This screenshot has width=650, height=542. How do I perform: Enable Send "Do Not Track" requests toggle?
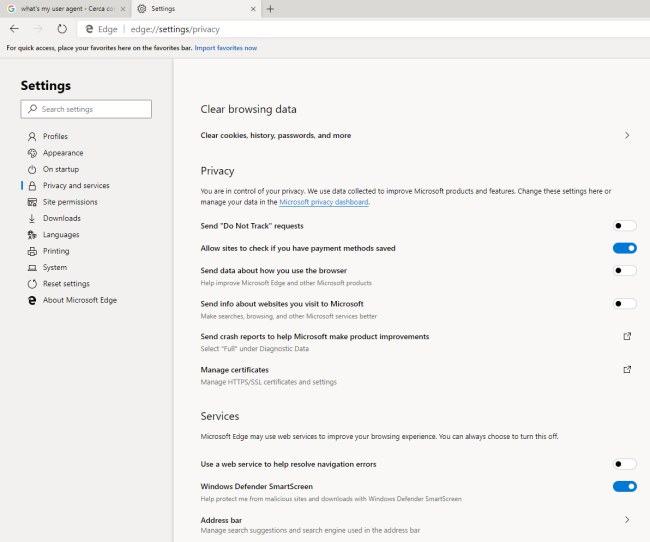point(624,226)
